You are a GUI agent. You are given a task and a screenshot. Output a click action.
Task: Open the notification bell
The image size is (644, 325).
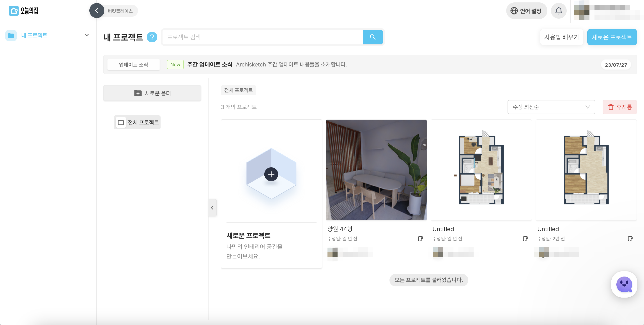click(x=559, y=11)
